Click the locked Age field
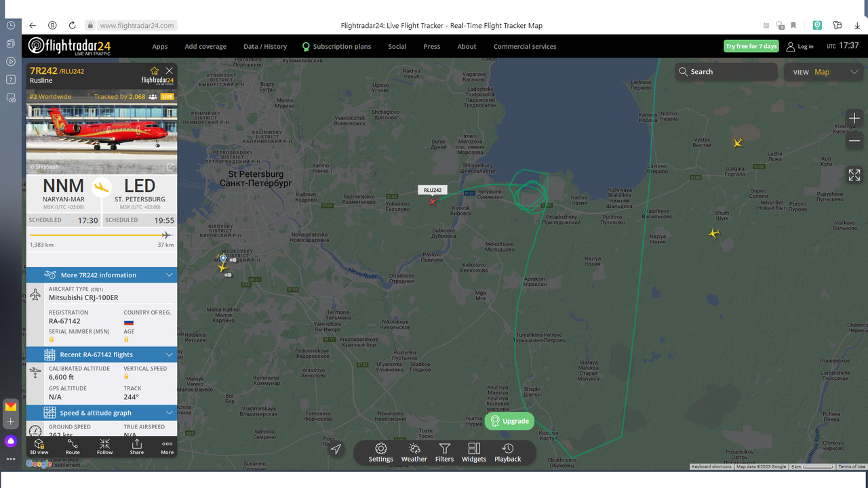The image size is (868, 488). point(126,339)
